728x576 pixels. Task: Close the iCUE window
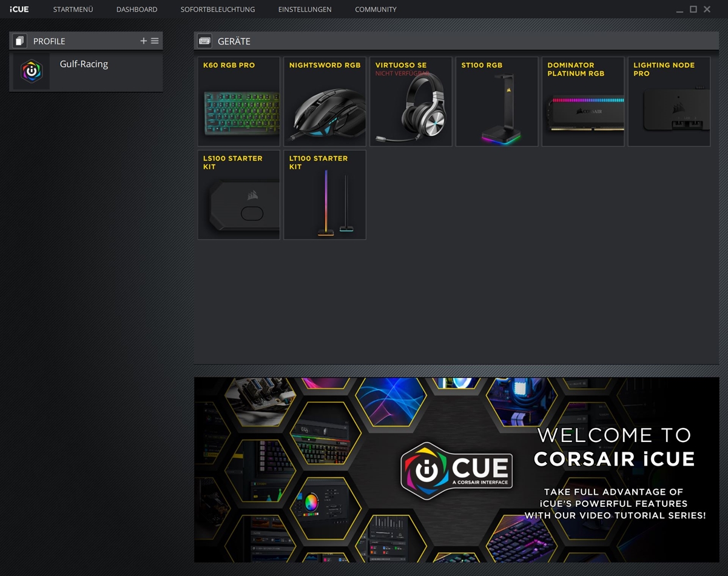[x=707, y=10]
